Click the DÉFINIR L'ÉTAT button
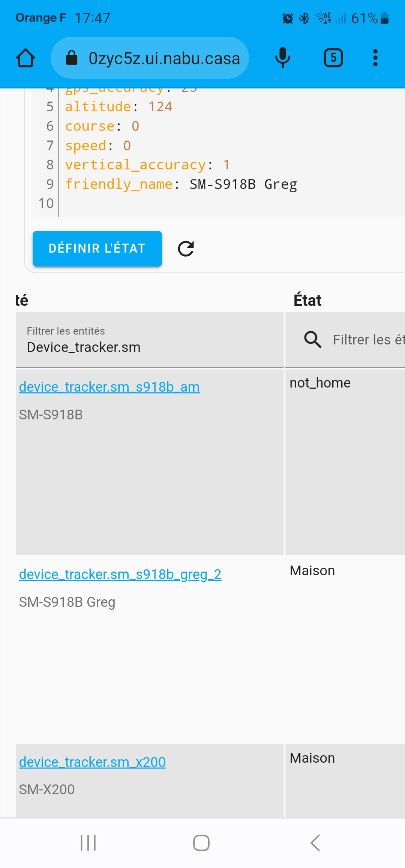405x868 pixels. [97, 248]
